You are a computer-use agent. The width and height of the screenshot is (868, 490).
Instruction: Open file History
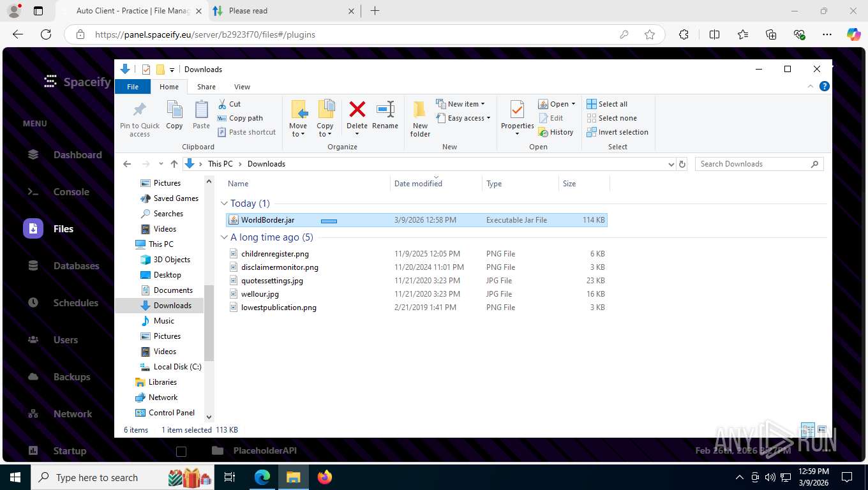[x=556, y=132]
